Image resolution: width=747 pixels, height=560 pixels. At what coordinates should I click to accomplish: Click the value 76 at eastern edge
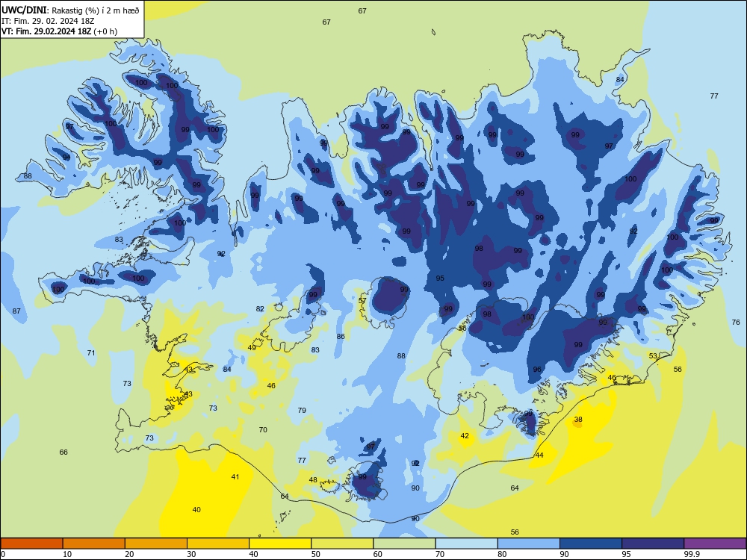(x=736, y=323)
